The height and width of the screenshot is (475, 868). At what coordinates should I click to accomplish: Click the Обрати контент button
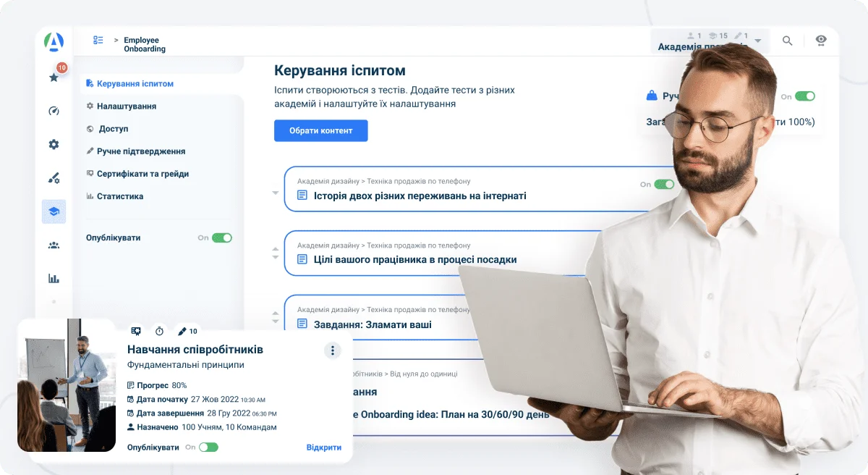coord(321,131)
